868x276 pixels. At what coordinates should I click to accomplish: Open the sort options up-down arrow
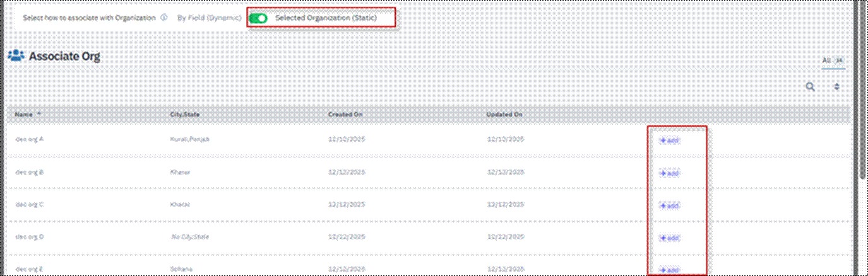click(837, 87)
